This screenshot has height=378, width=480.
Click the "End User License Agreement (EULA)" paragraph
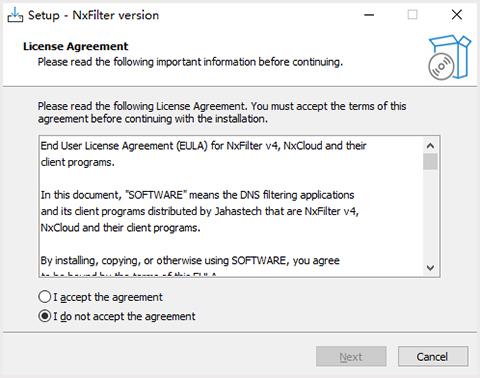point(203,154)
